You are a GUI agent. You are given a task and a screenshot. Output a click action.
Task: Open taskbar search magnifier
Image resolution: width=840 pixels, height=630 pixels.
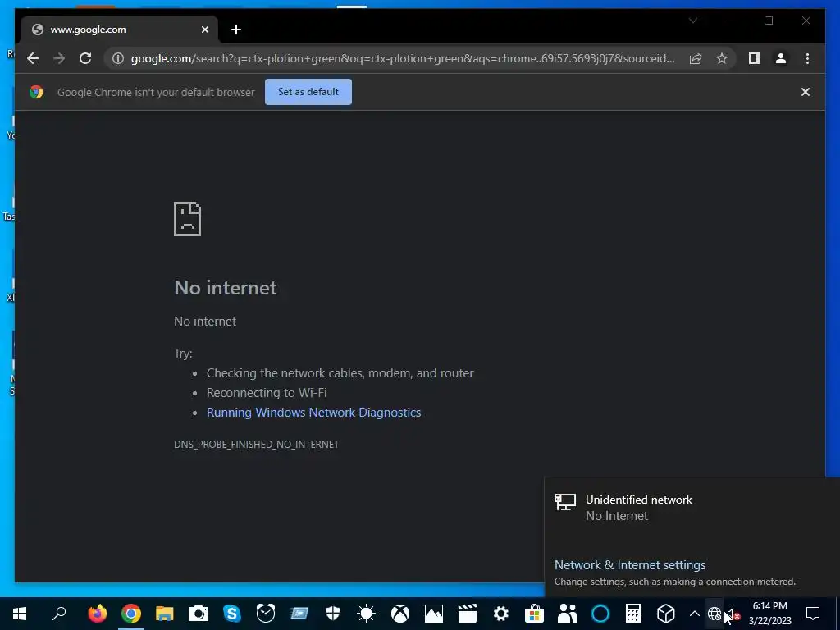click(x=59, y=614)
